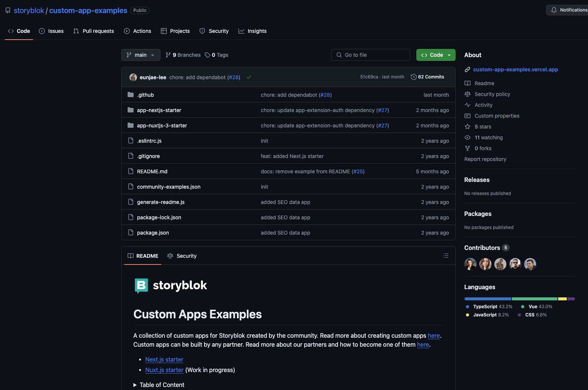Open the Next.js starter link
The height and width of the screenshot is (390, 588).
[x=164, y=359]
